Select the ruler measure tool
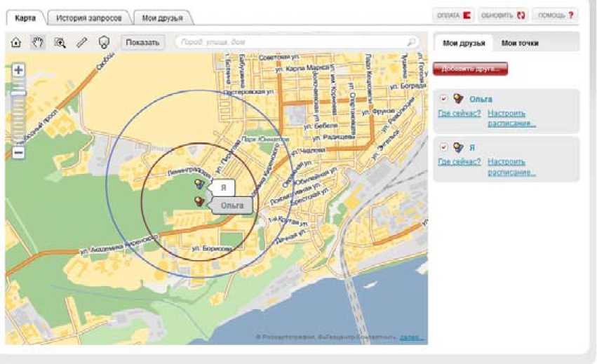Screen dimensions: 597x364 pos(82,42)
